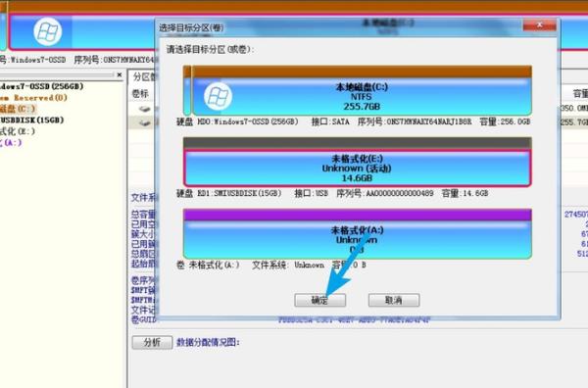This screenshot has height=388, width=588.
Task: Open the 分区 tab in main window
Action: (x=144, y=77)
